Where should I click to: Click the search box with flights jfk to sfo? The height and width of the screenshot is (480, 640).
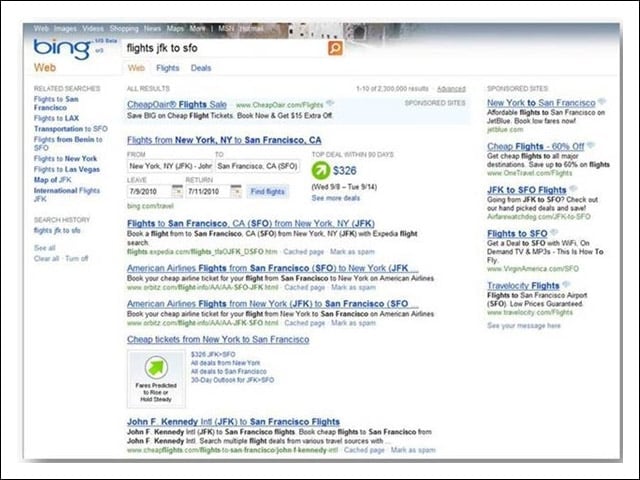pyautogui.click(x=225, y=48)
